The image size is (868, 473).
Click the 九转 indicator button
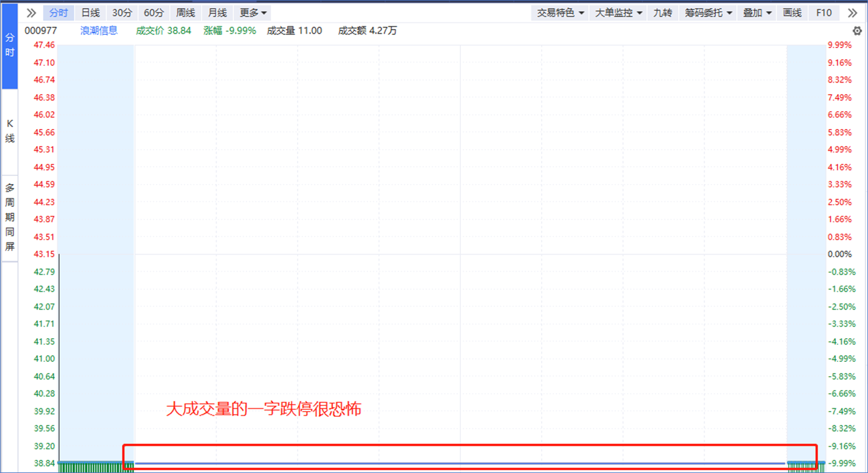(662, 13)
